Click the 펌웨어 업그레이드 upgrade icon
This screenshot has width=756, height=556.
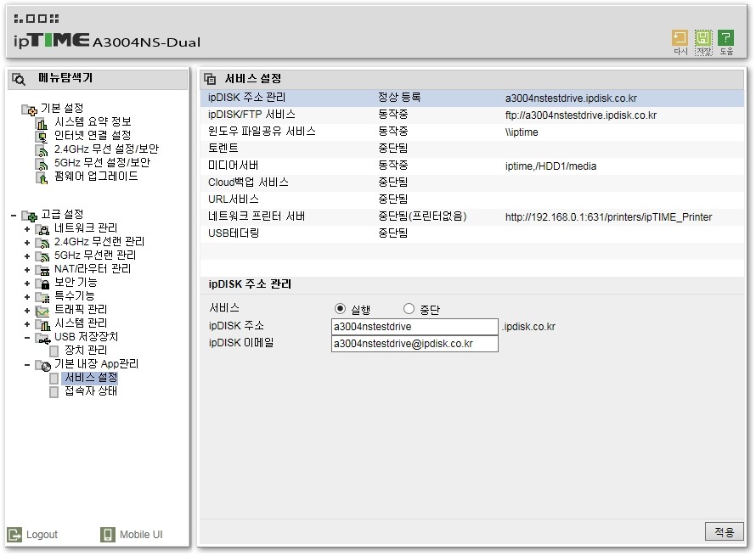[42, 177]
